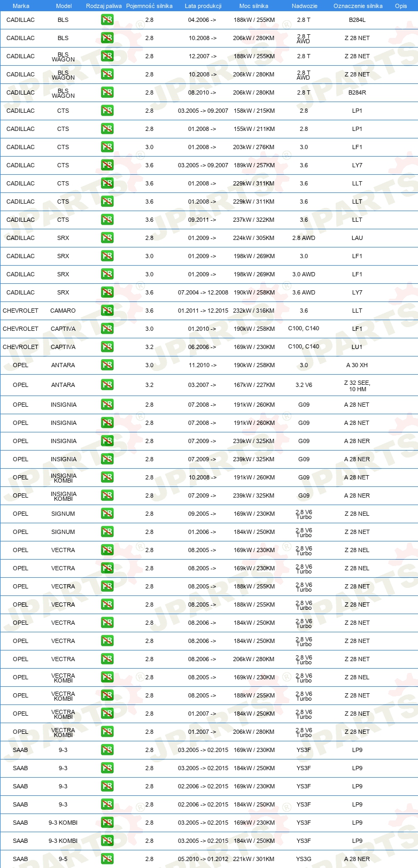Click fuel icon in CAPTIVA 3.0 LF1 row

tap(107, 329)
